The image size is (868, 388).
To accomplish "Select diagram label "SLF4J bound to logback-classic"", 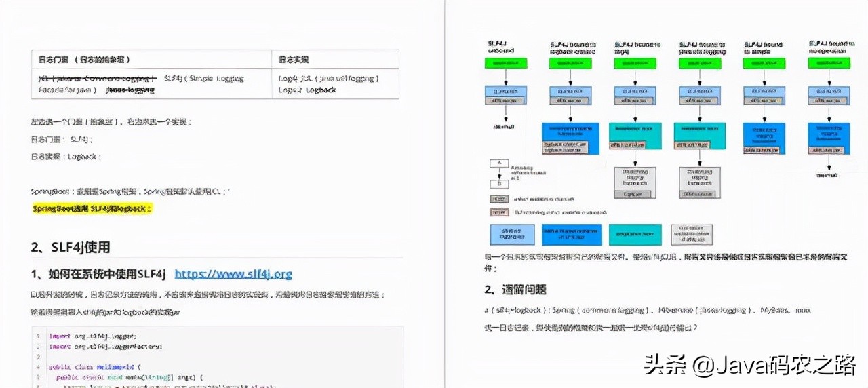I will [573, 47].
